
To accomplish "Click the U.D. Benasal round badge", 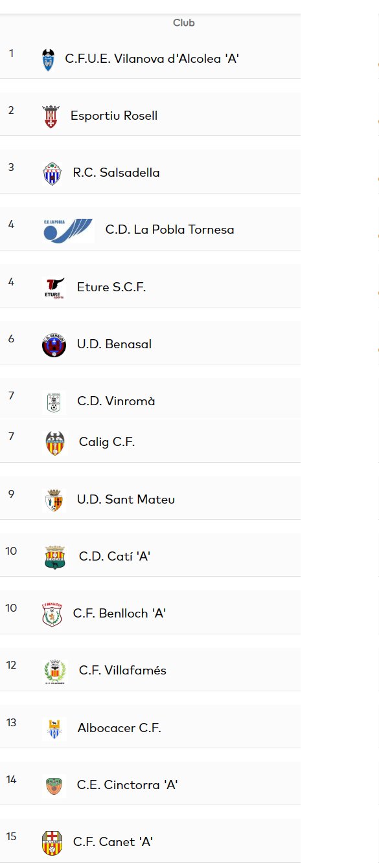I will (x=54, y=345).
